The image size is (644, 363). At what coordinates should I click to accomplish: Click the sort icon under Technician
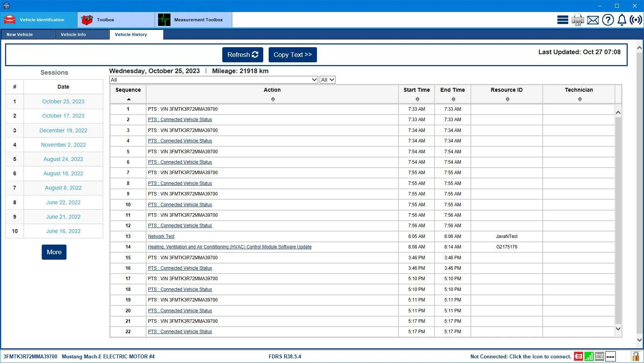click(x=579, y=99)
